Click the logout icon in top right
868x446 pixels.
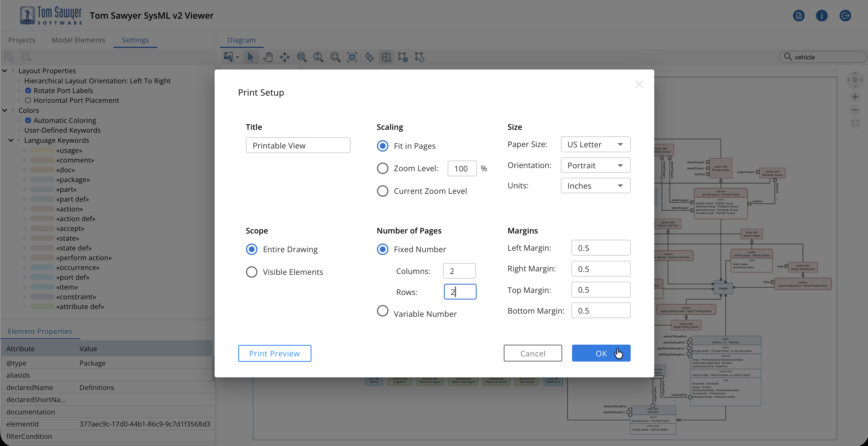click(x=845, y=16)
